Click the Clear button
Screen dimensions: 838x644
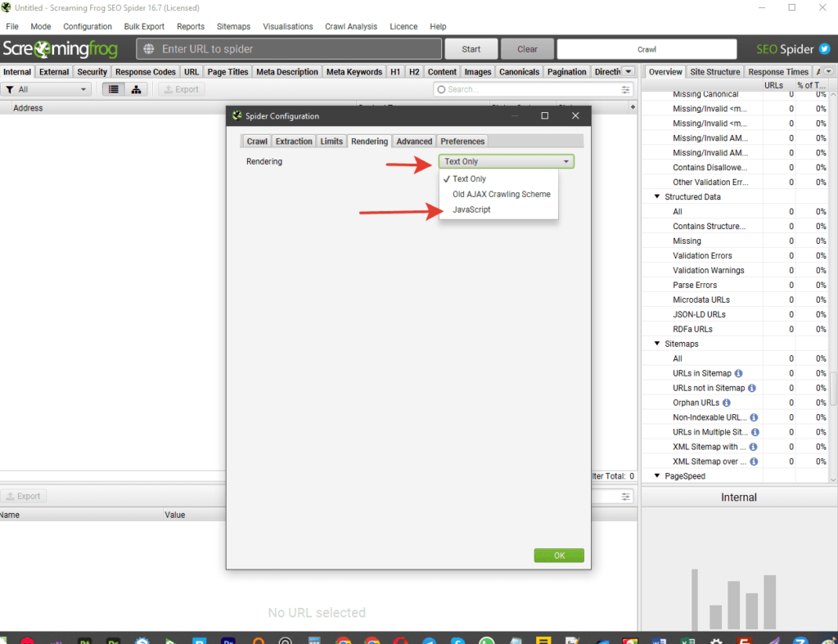click(527, 49)
